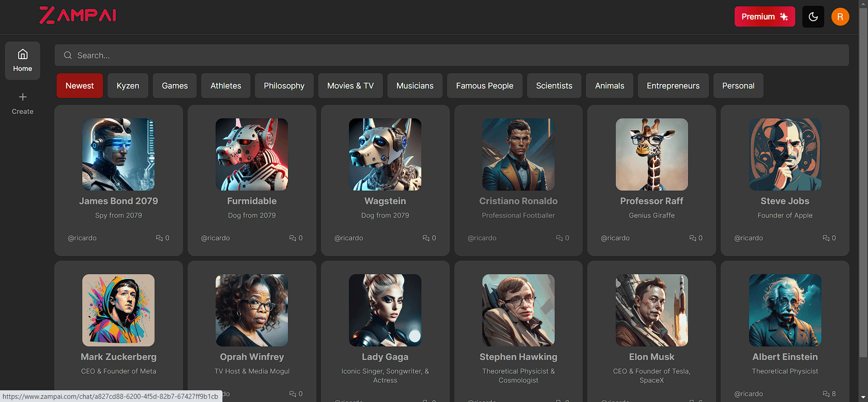Select the Newest category tab
Image resolution: width=868 pixels, height=402 pixels.
coord(80,86)
